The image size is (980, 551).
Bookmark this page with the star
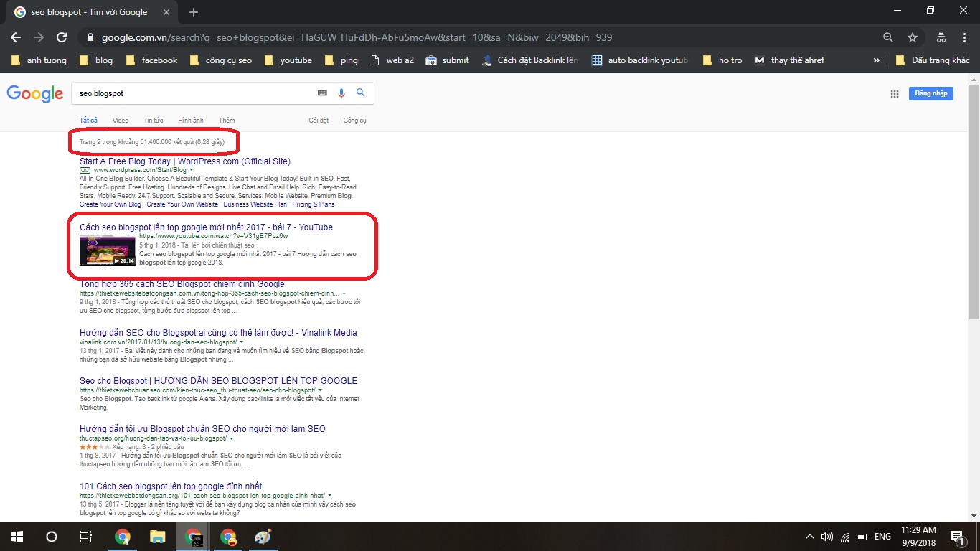click(x=913, y=37)
